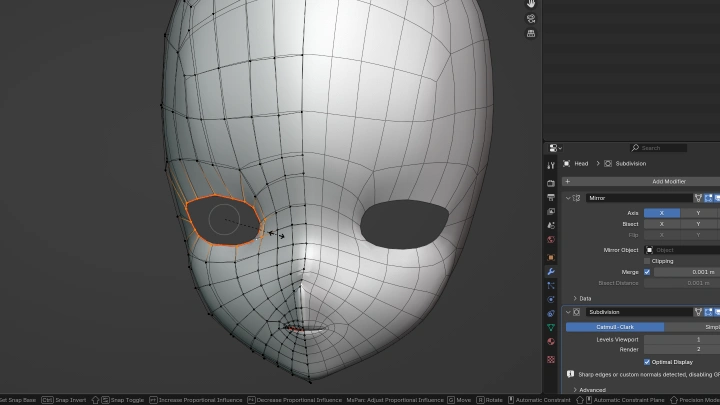Open the Material properties tab icon

pos(551,342)
